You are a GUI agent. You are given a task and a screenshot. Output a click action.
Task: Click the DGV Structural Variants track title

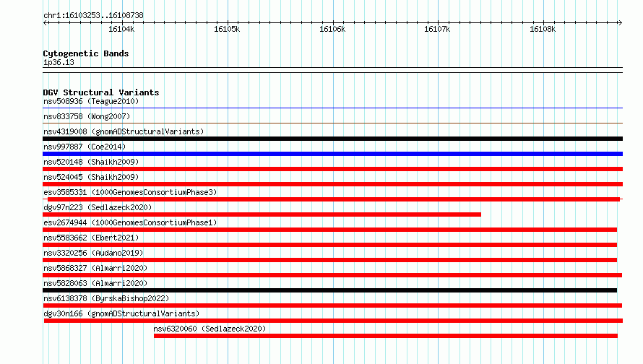coord(101,92)
